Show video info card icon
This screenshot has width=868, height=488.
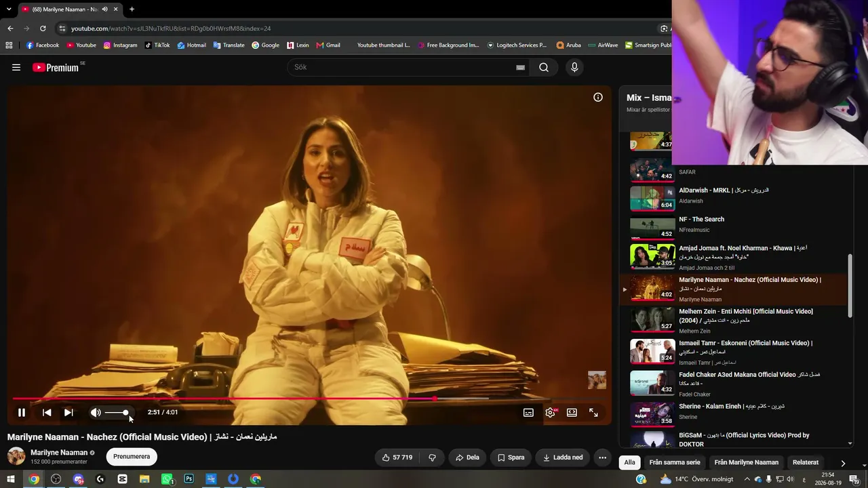[598, 97]
